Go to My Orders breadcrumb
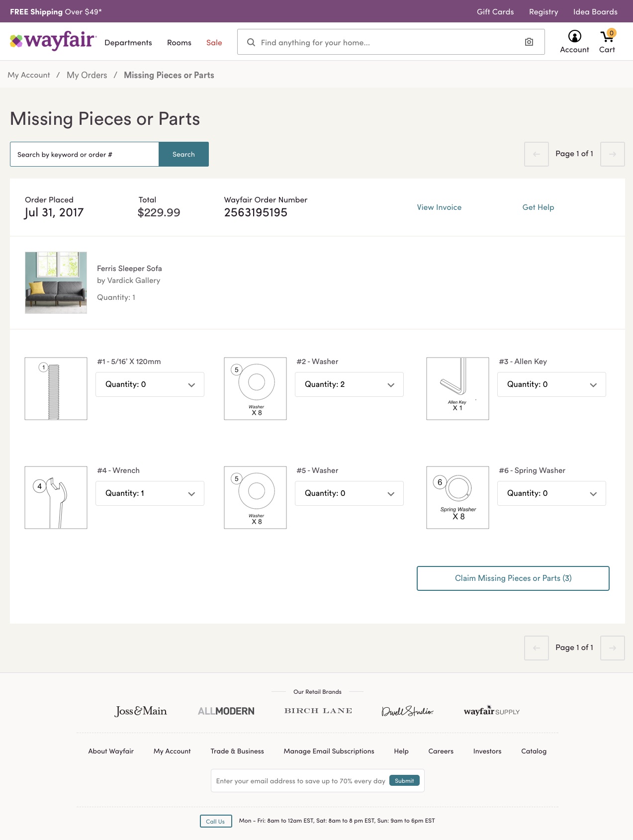The width and height of the screenshot is (633, 840). click(87, 75)
